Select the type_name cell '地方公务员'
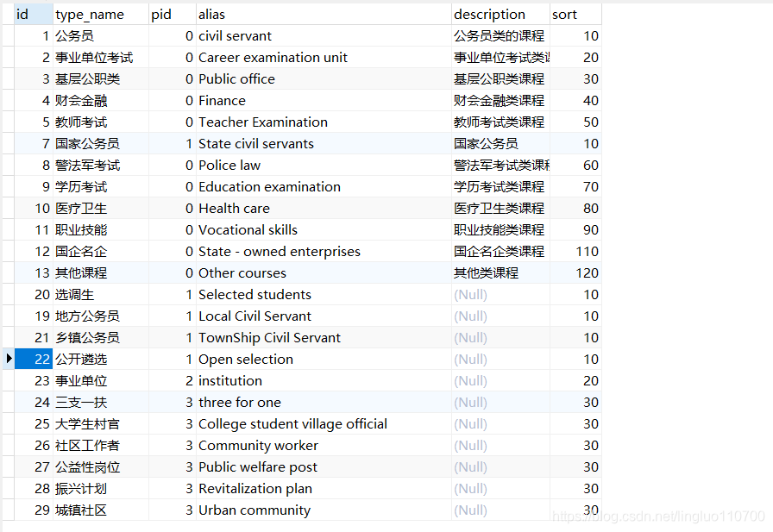 (x=101, y=316)
